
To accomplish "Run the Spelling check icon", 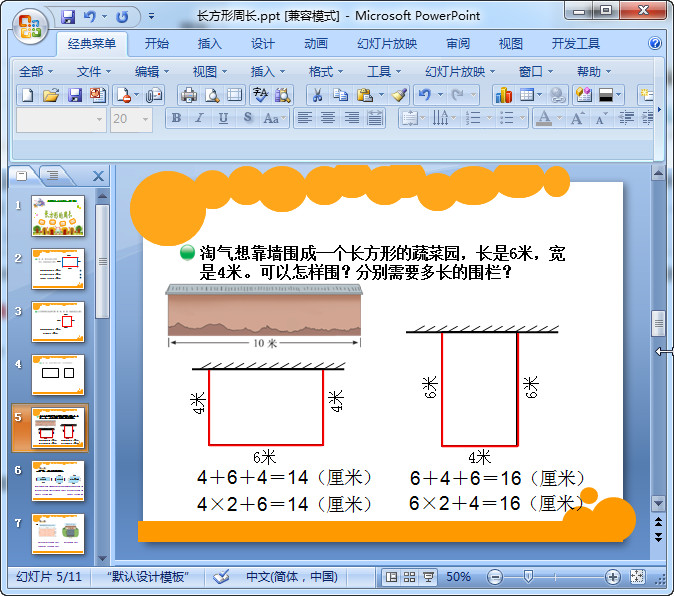I will click(260, 95).
